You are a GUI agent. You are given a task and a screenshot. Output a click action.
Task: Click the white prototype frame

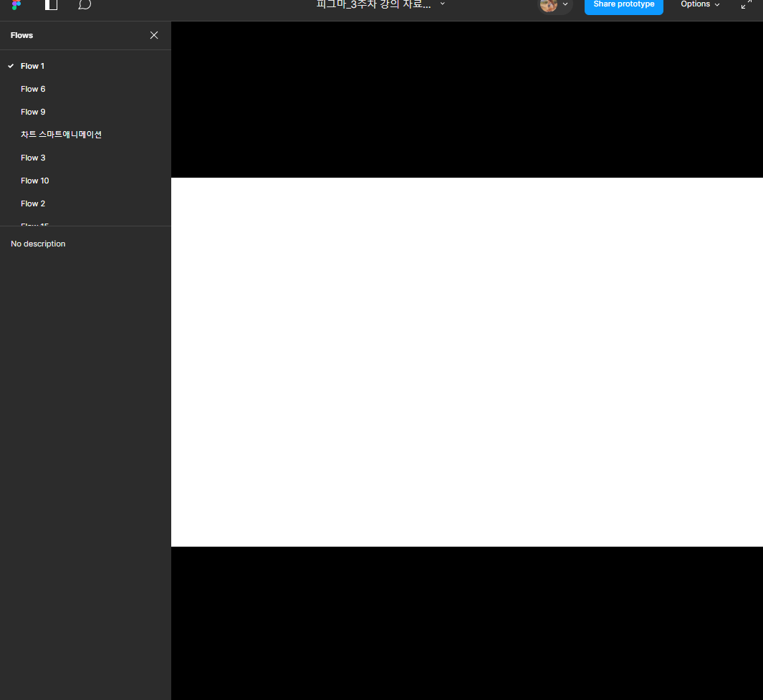point(467,362)
